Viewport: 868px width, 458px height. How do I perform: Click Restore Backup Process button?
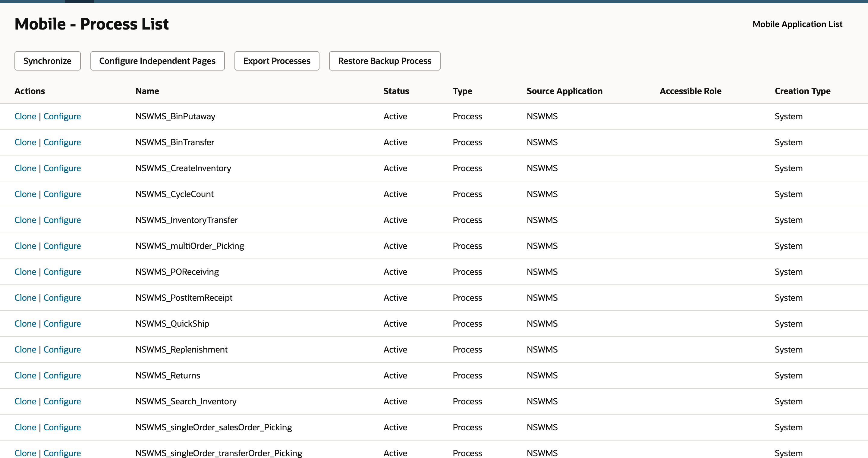(385, 61)
